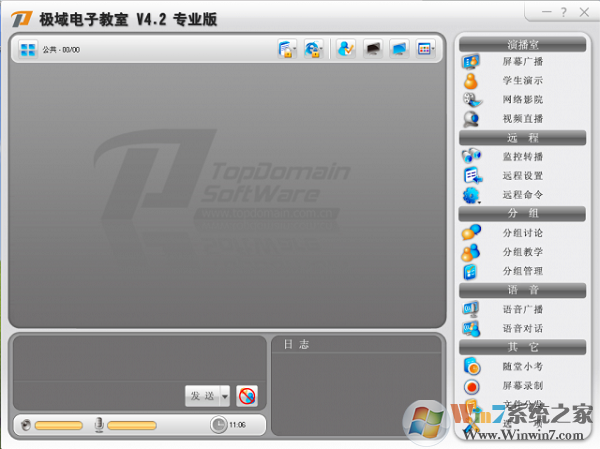Screen dimensions: 600x449
Task: Open 远程设置 remote settings
Action: [x=522, y=176]
